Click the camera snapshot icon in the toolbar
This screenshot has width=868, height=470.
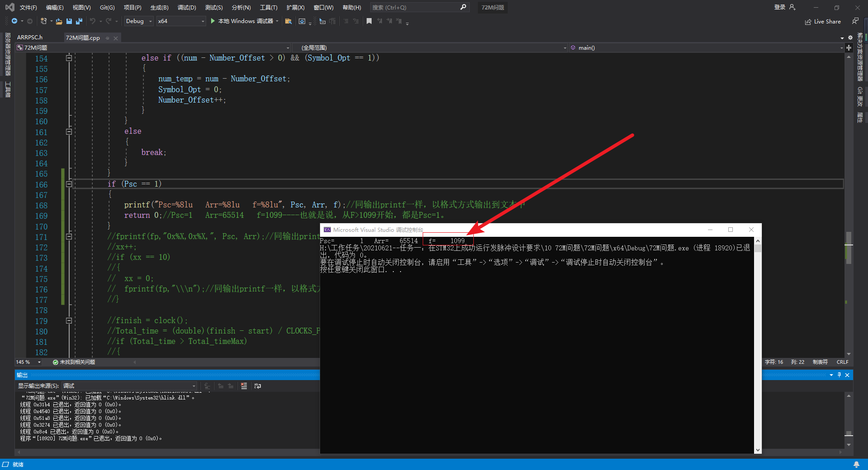tap(302, 21)
